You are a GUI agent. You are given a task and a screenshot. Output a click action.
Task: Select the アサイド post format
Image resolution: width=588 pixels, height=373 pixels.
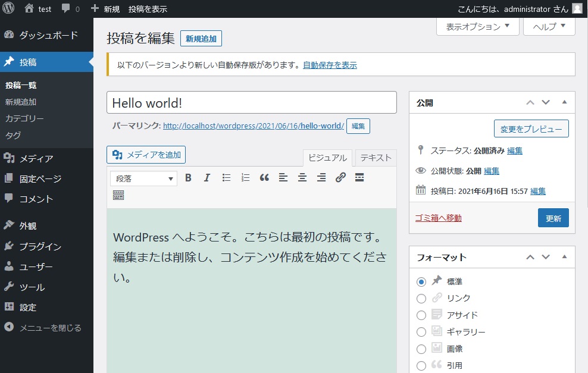[421, 315]
